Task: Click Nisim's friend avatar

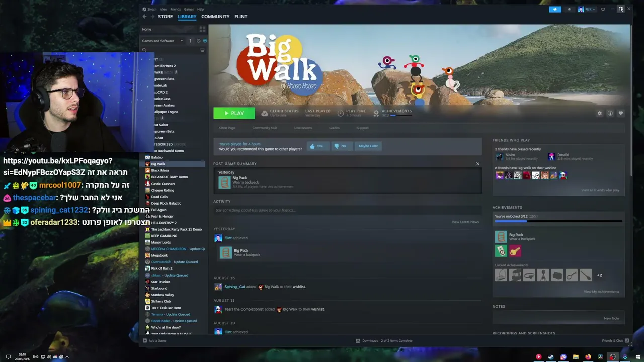Action: click(x=499, y=157)
